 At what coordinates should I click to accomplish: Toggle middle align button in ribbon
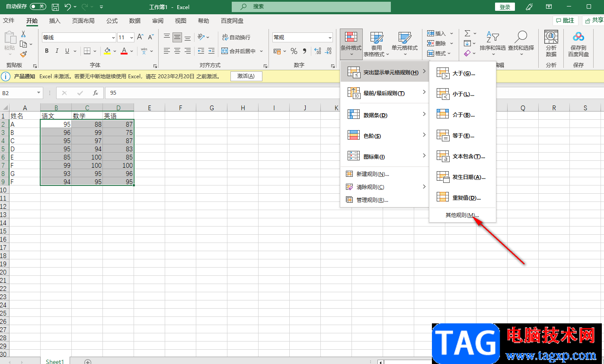click(177, 37)
